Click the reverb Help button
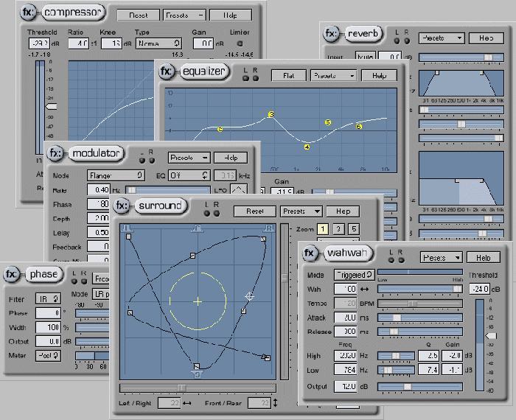The height and width of the screenshot is (420, 516). tap(486, 38)
